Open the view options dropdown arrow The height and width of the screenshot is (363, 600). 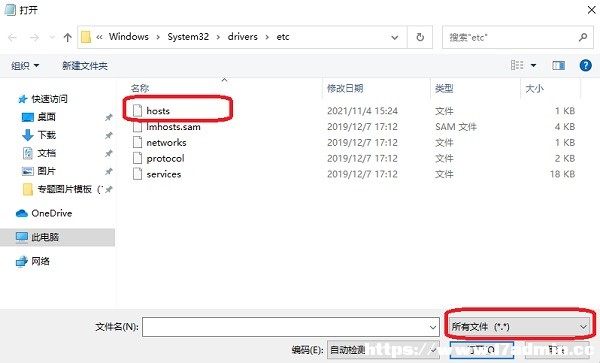[533, 66]
